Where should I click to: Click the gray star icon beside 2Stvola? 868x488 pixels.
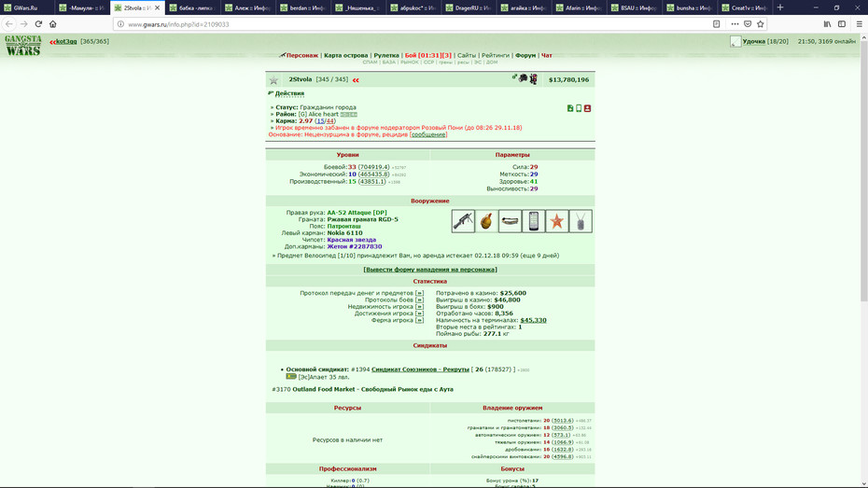coord(273,80)
